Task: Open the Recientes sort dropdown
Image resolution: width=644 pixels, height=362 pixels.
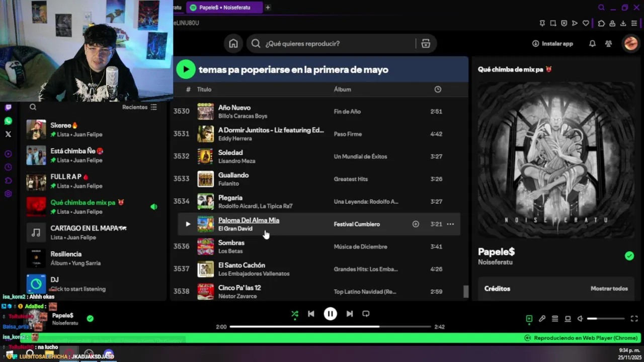Action: [139, 107]
